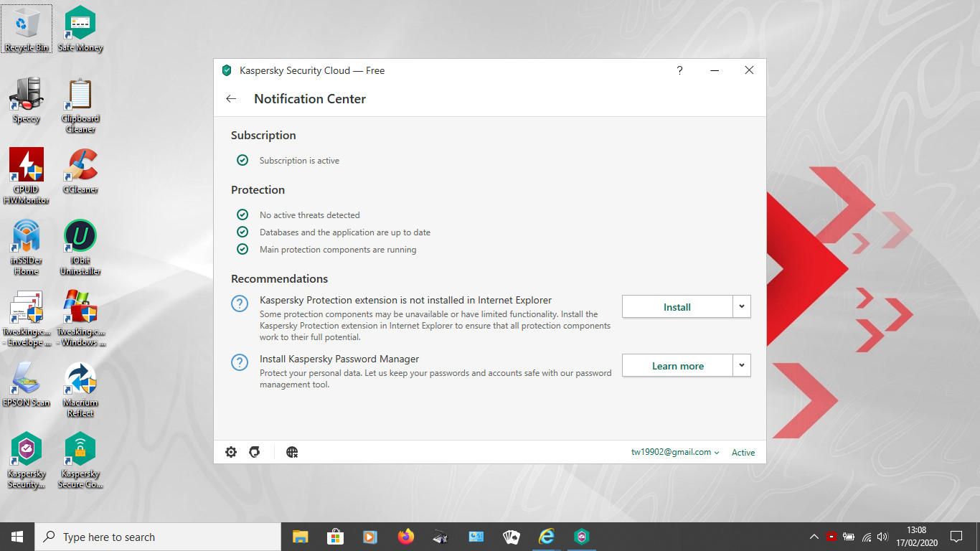Click the customer support headset icon
Image resolution: width=980 pixels, height=551 pixels.
254,452
